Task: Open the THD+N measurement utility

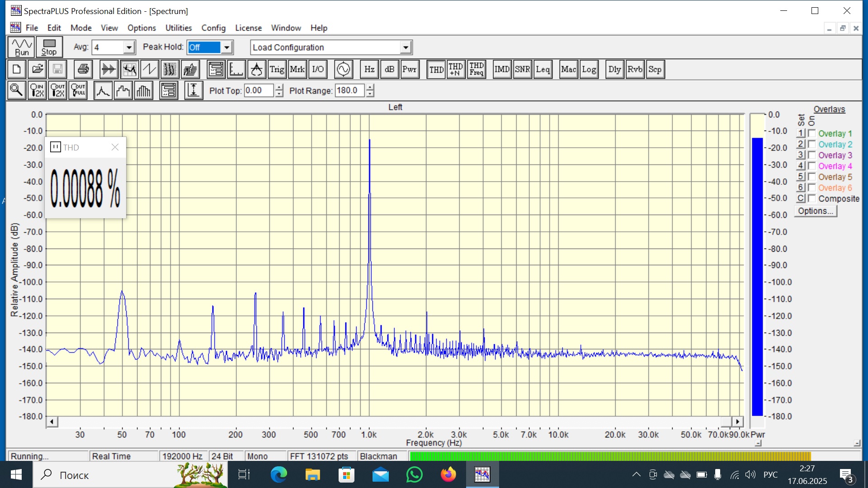Action: [456, 70]
